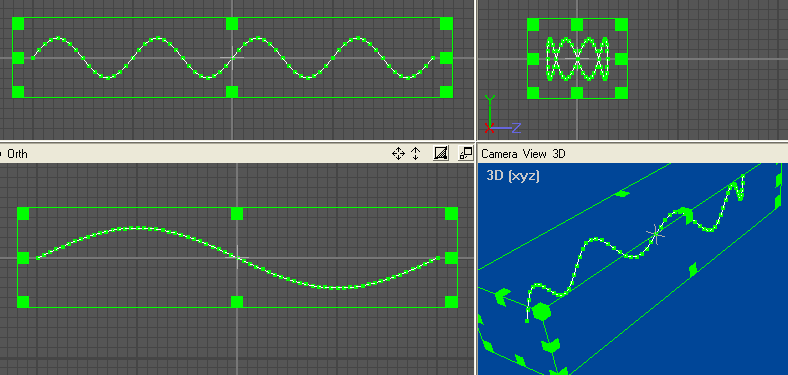The height and width of the screenshot is (375, 788).
Task: Grab top-center handle of Orth viewport box
Action: coord(237,214)
